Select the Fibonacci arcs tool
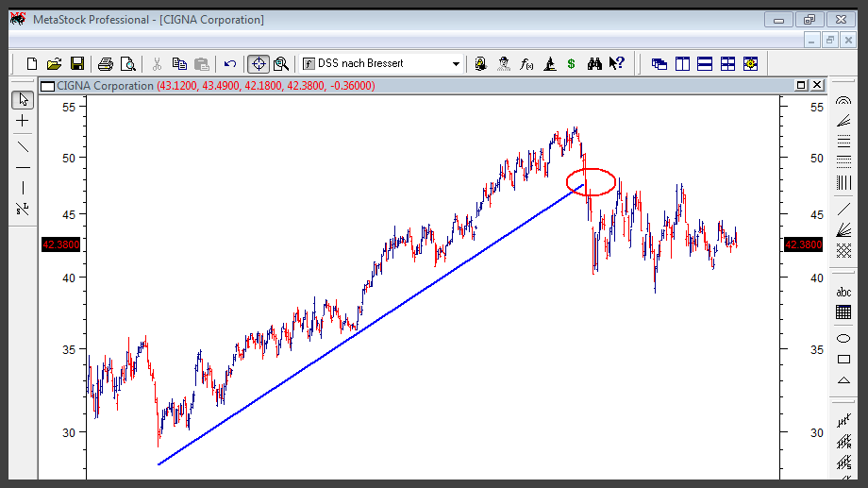Screen dimensions: 868x488 coord(843,101)
